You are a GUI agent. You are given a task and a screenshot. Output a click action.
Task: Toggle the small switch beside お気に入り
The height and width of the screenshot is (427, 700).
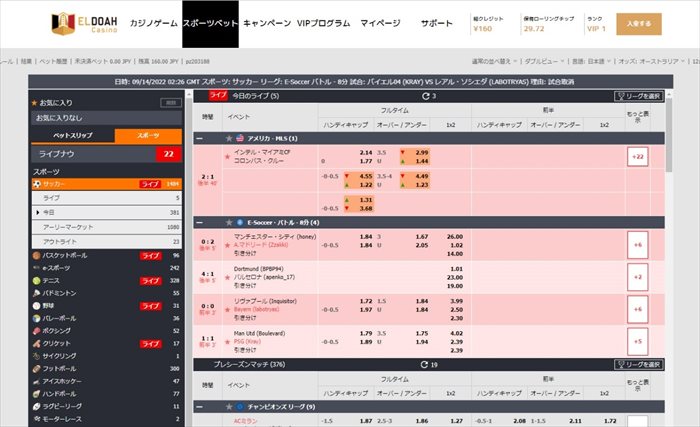(171, 103)
